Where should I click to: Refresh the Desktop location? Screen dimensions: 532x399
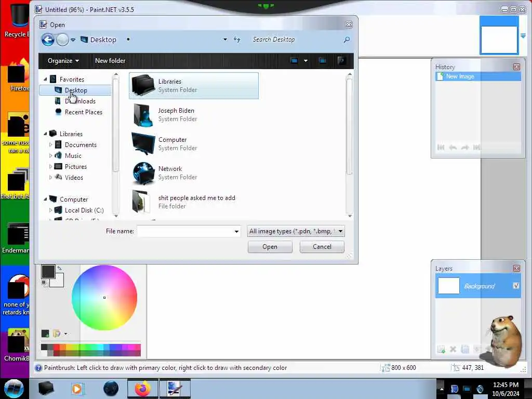click(237, 39)
